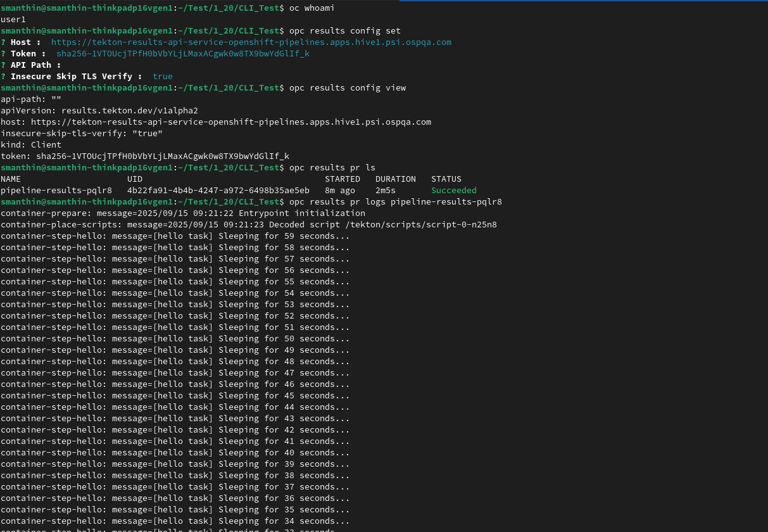The image size is (768, 532).
Task: Click the 'Sleeping for 54 seconds' log line
Action: coord(175,293)
